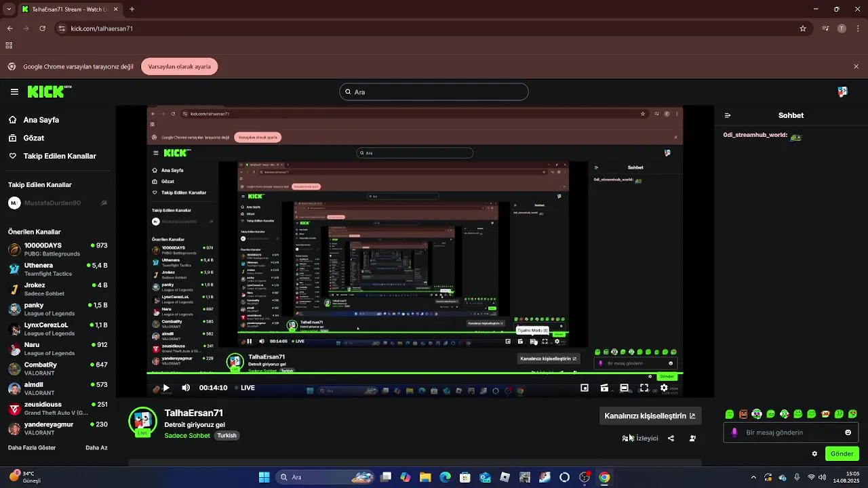Bookmark this page with star icon
Screen dimensions: 868x488
(803, 28)
